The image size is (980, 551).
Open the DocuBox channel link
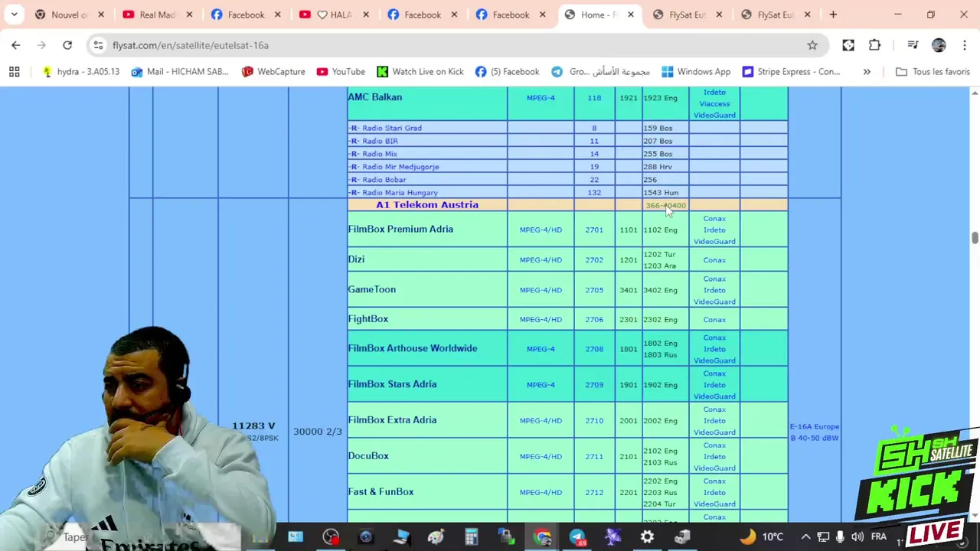tap(368, 456)
